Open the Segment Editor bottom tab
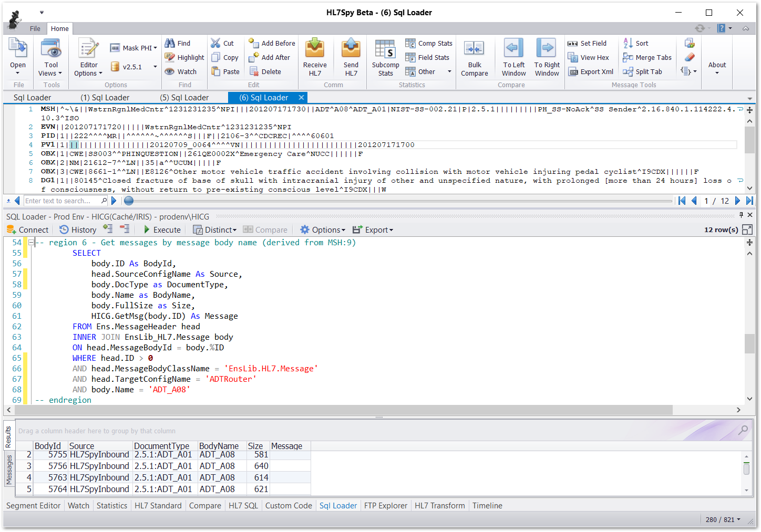The image size is (761, 532). (x=34, y=505)
